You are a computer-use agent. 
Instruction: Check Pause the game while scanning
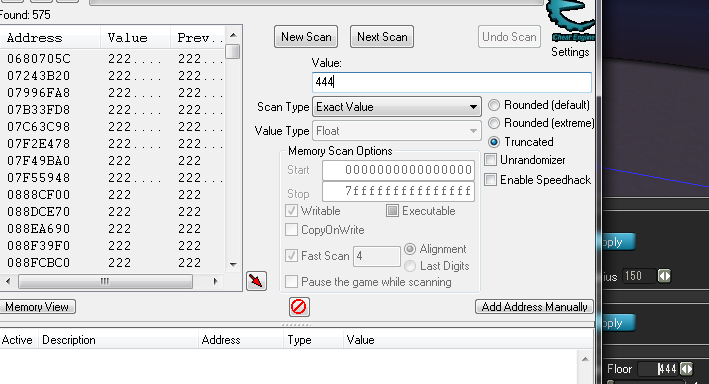[x=292, y=282]
